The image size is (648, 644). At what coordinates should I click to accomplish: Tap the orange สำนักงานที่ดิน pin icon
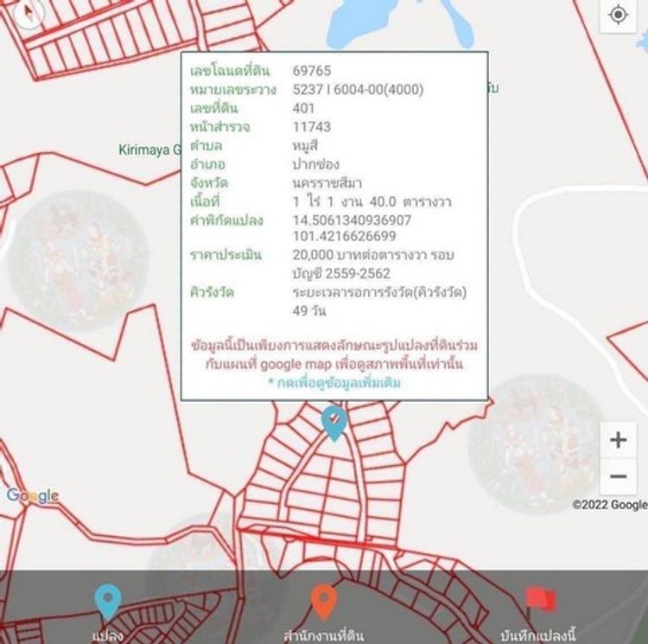(x=322, y=602)
